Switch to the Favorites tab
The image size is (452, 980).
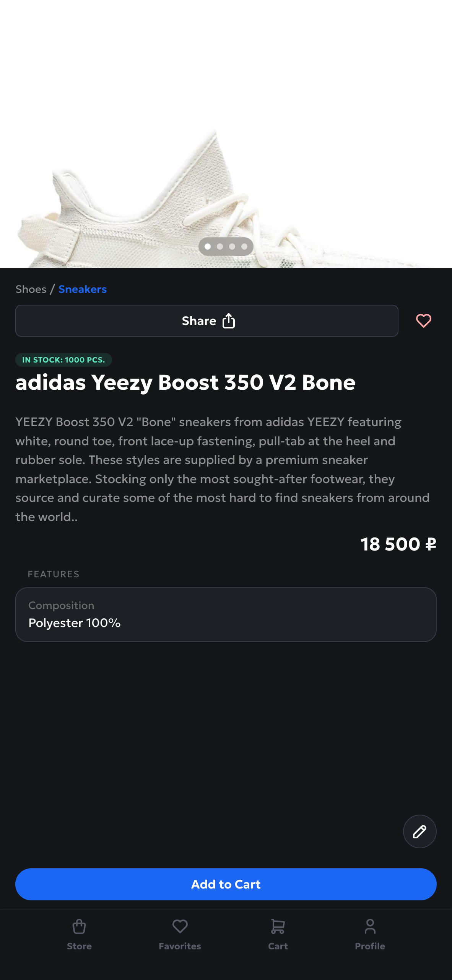pos(180,946)
